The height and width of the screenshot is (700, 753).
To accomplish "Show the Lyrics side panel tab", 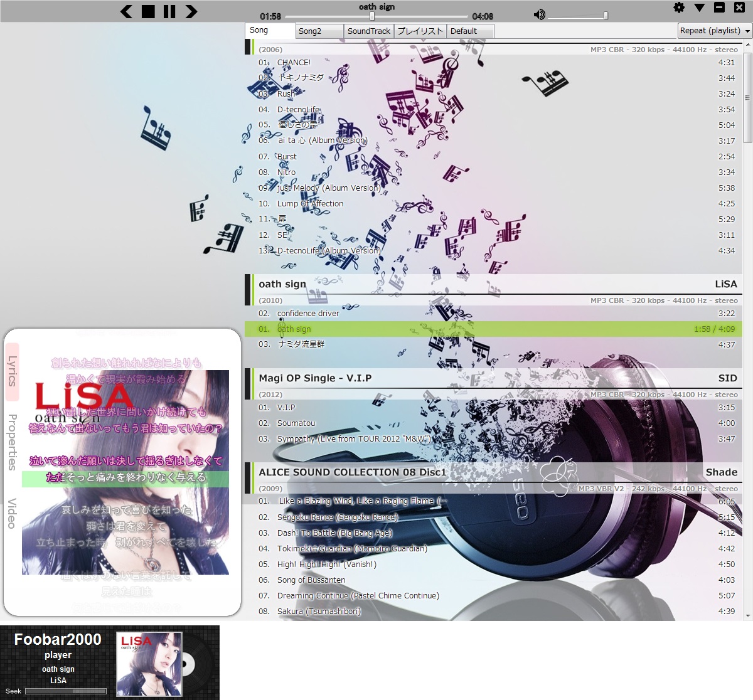I will (12, 371).
